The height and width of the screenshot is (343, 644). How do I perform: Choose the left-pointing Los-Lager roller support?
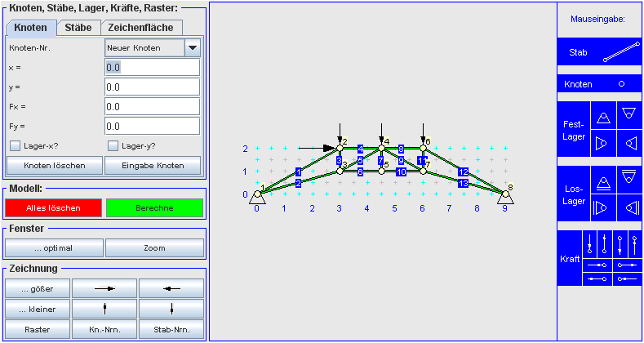[x=628, y=207]
